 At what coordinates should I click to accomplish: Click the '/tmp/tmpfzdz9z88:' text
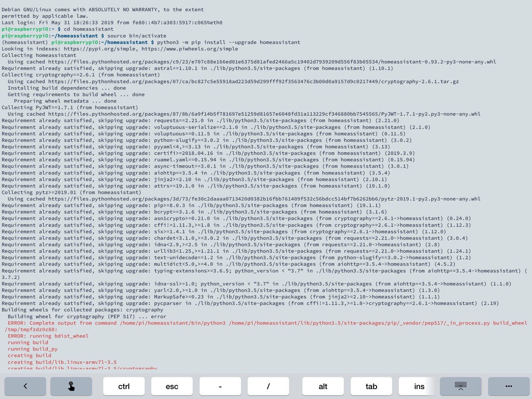[31, 330]
